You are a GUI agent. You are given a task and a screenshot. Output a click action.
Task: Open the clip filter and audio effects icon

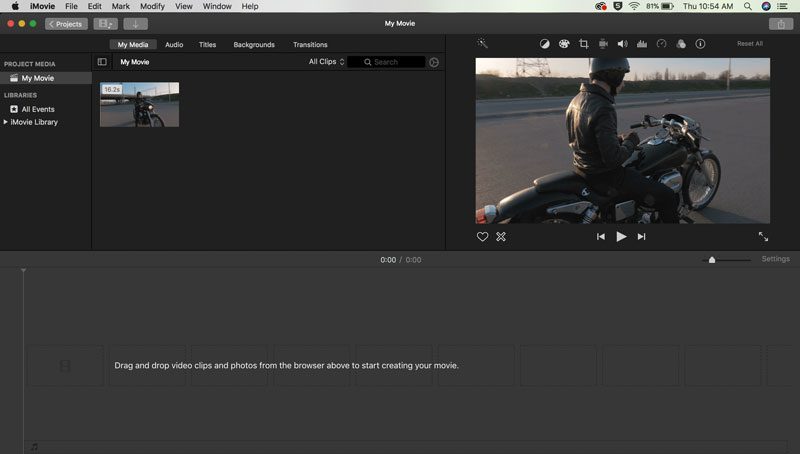681,44
